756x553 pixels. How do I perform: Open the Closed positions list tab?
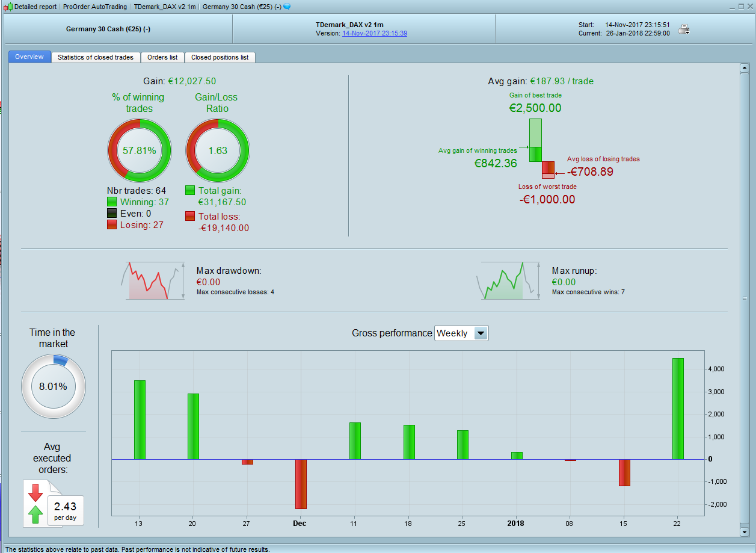(220, 57)
